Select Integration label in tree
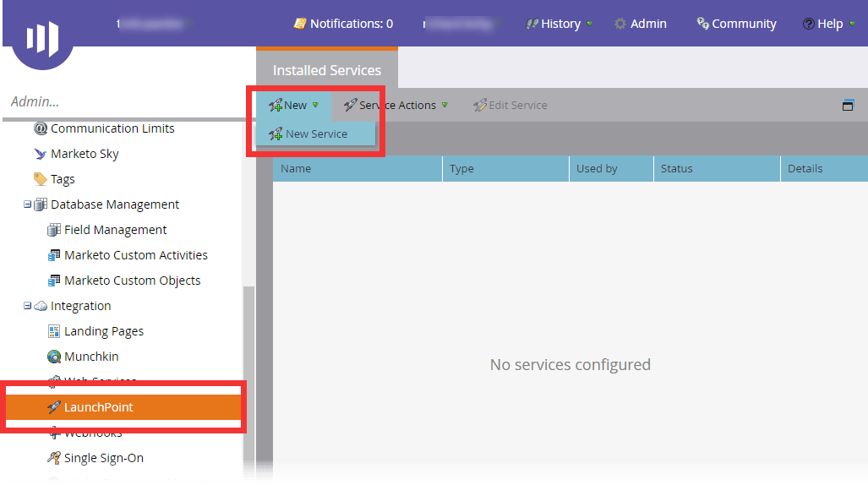Screen dimensions: 868x485 pos(81,306)
